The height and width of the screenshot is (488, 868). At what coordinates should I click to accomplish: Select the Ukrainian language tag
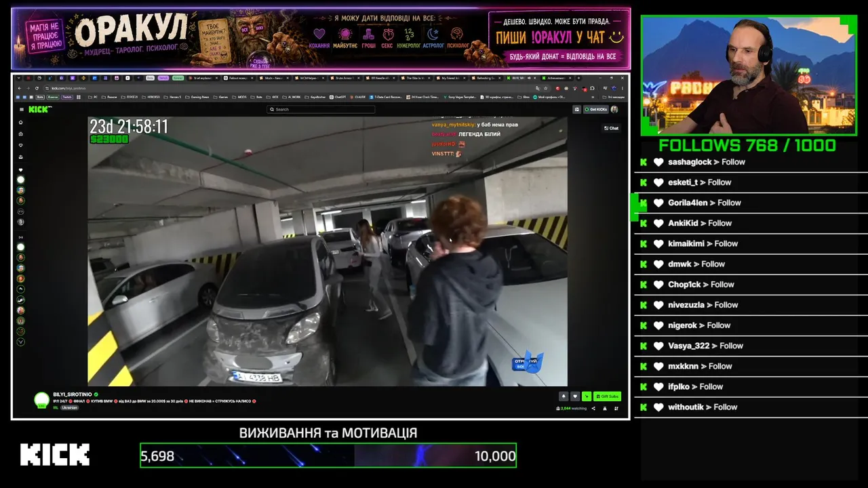pos(70,408)
